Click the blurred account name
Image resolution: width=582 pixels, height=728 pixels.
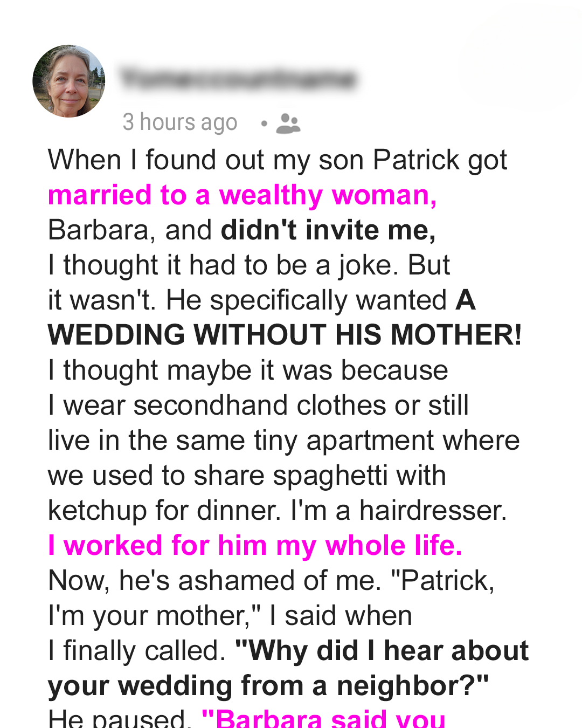tap(238, 79)
